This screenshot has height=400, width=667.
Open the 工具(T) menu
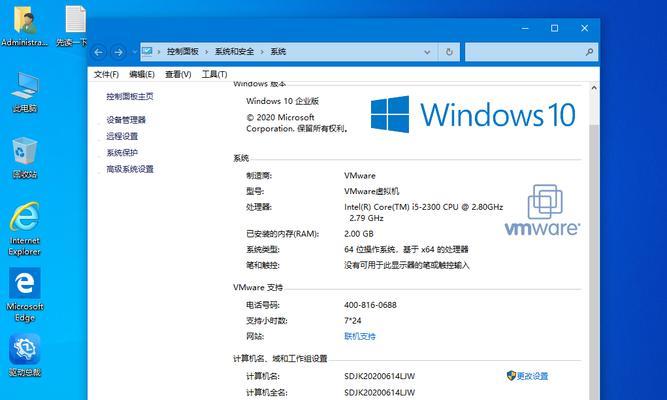point(214,74)
